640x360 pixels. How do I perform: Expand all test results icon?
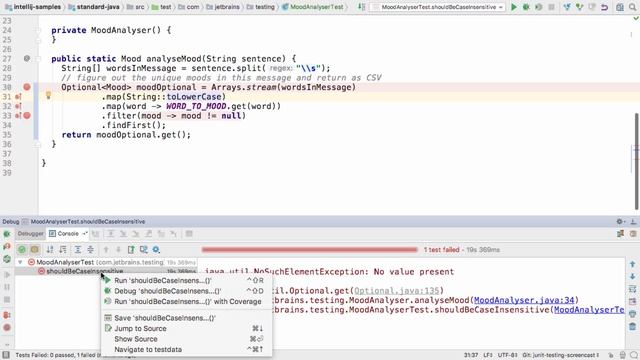click(x=78, y=249)
